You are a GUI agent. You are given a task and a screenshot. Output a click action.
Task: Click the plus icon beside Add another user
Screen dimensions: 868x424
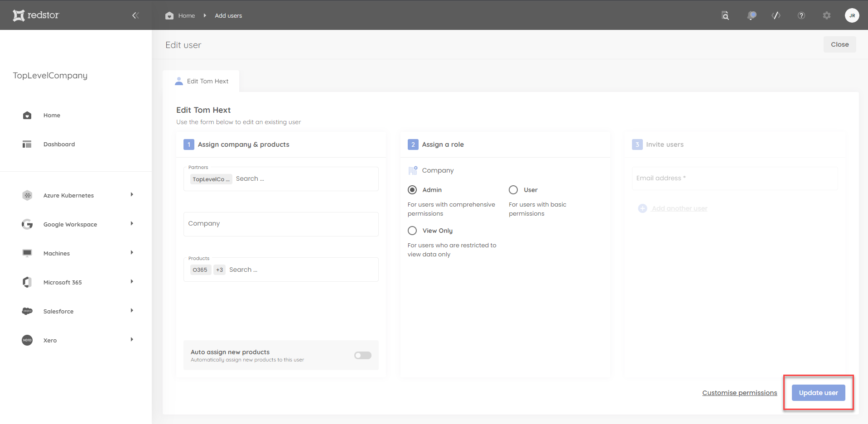click(x=642, y=208)
